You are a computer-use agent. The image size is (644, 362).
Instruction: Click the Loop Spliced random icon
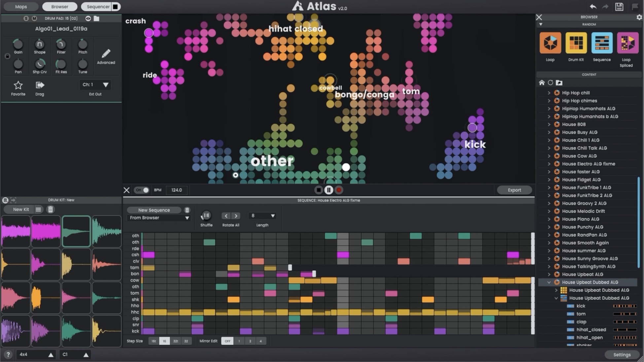tap(627, 43)
